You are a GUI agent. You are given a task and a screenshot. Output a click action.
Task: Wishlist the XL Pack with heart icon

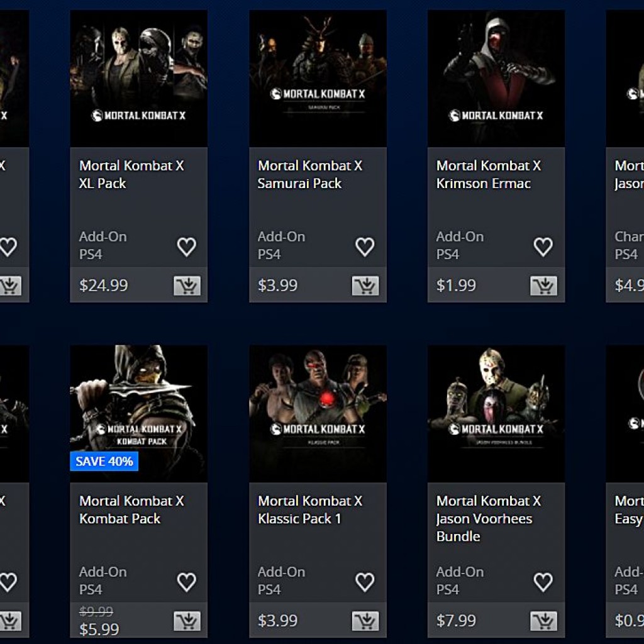pyautogui.click(x=187, y=247)
